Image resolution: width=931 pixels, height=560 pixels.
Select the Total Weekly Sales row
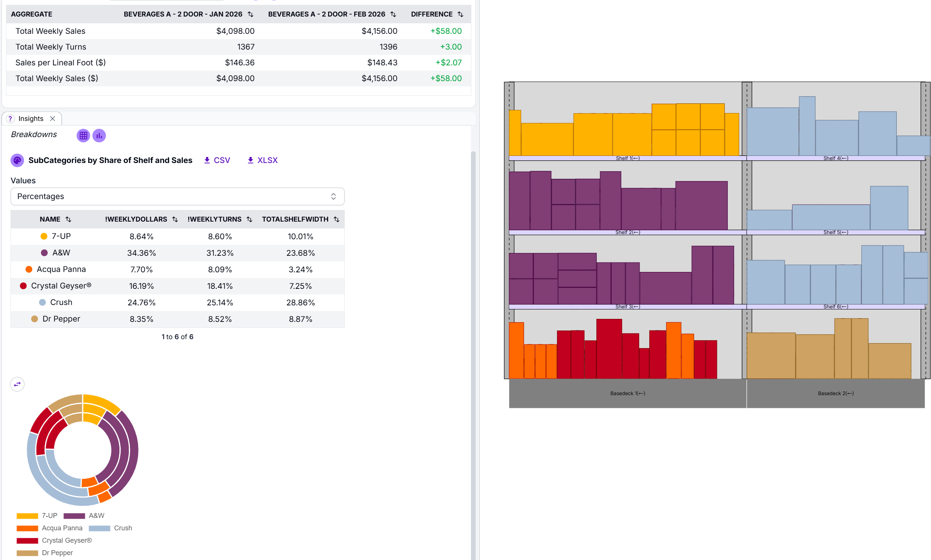pyautogui.click(x=238, y=31)
